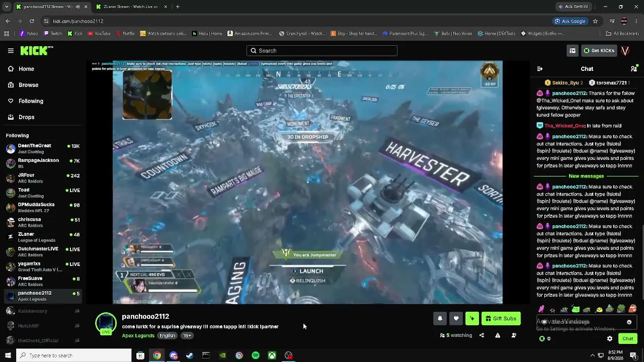Open the Twitch bookmark
This screenshot has width=644, height=362.
[53, 34]
